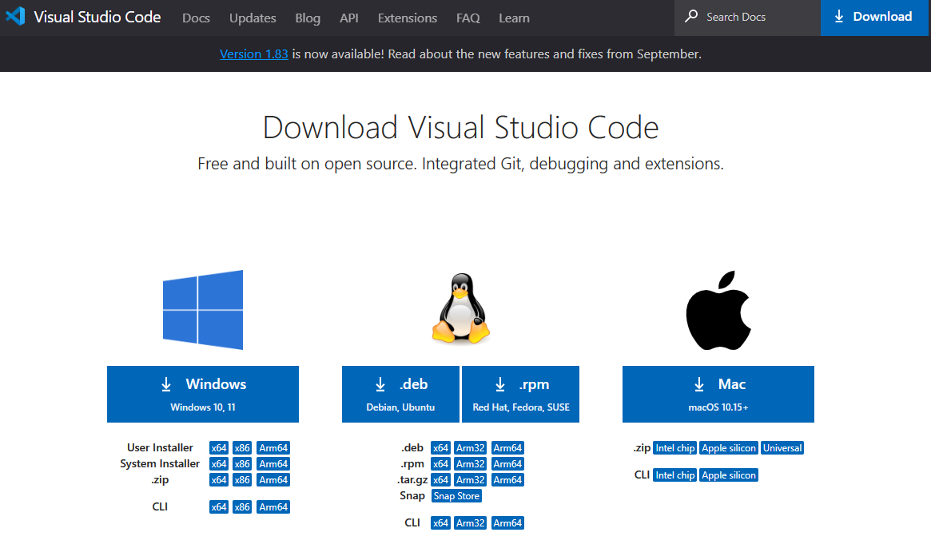Download the .rpm Red Hat, Fedora package
The height and width of the screenshot is (560, 931).
[x=521, y=395]
